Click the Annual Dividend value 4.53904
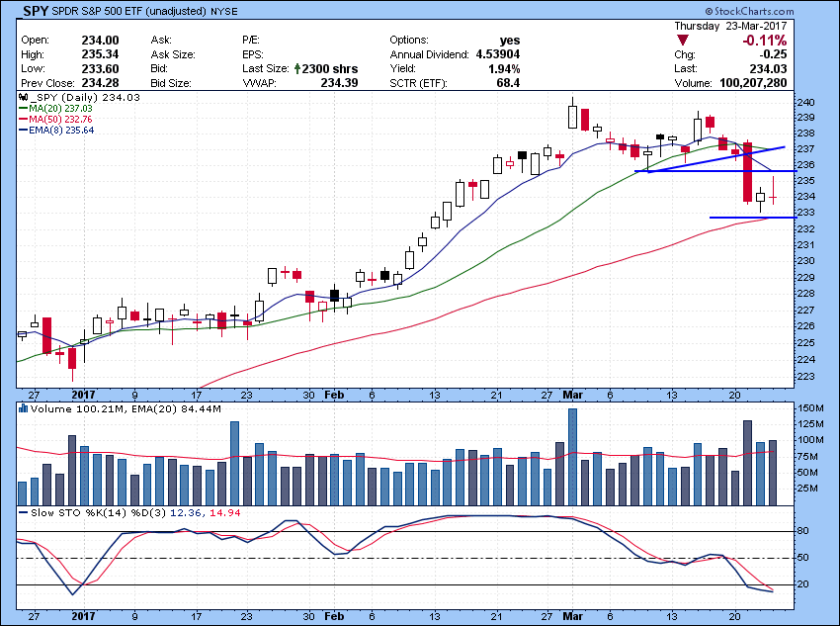 498,54
